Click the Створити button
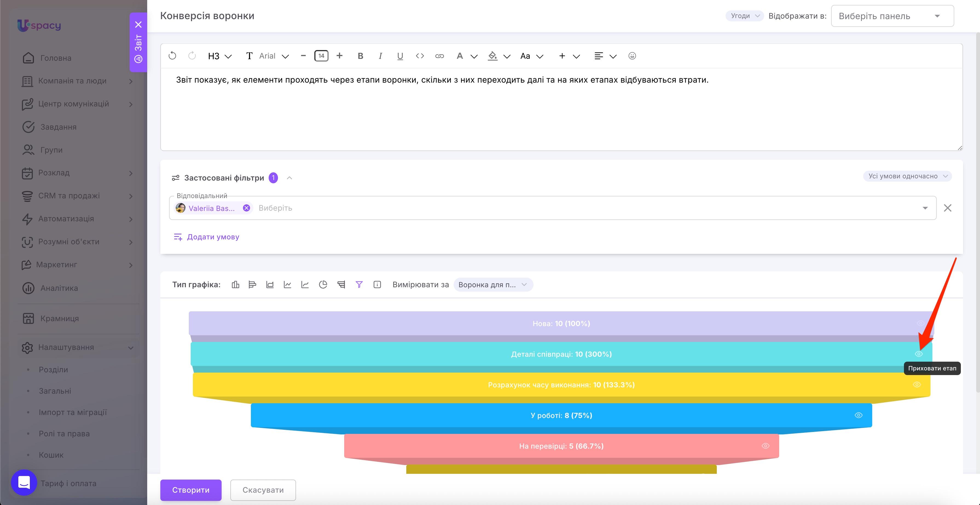 point(191,490)
